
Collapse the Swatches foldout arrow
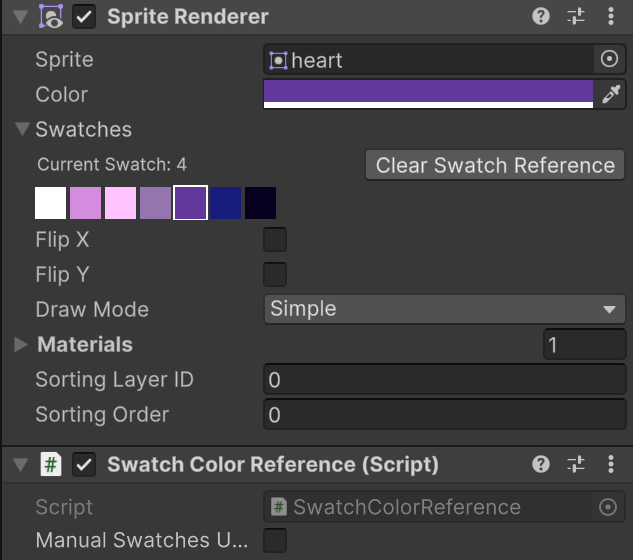coord(22,129)
